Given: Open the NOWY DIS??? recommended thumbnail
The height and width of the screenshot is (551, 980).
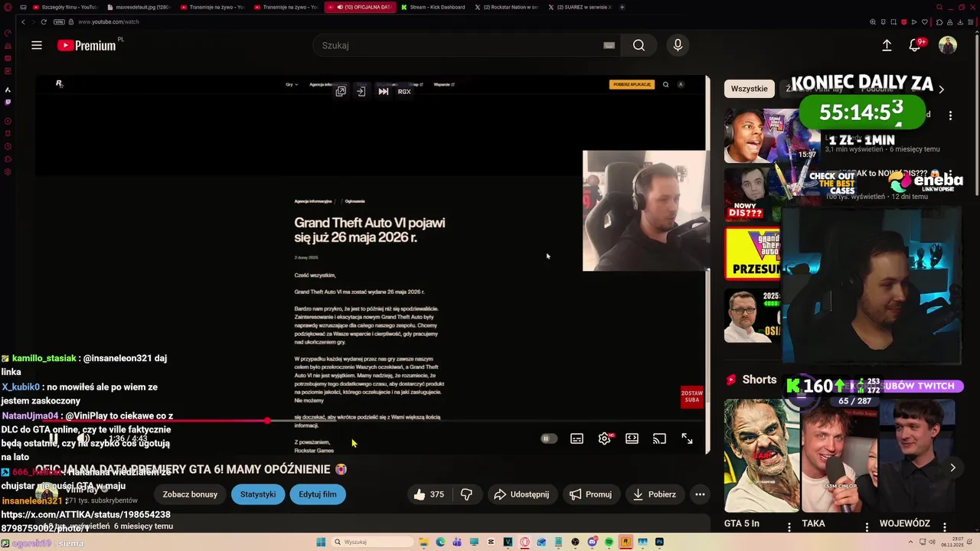Looking at the screenshot, I should click(753, 194).
